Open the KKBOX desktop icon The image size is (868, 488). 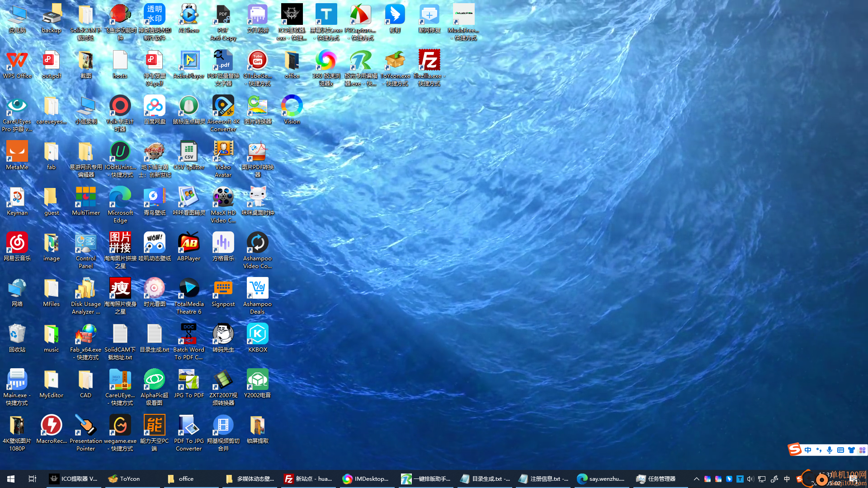(258, 338)
